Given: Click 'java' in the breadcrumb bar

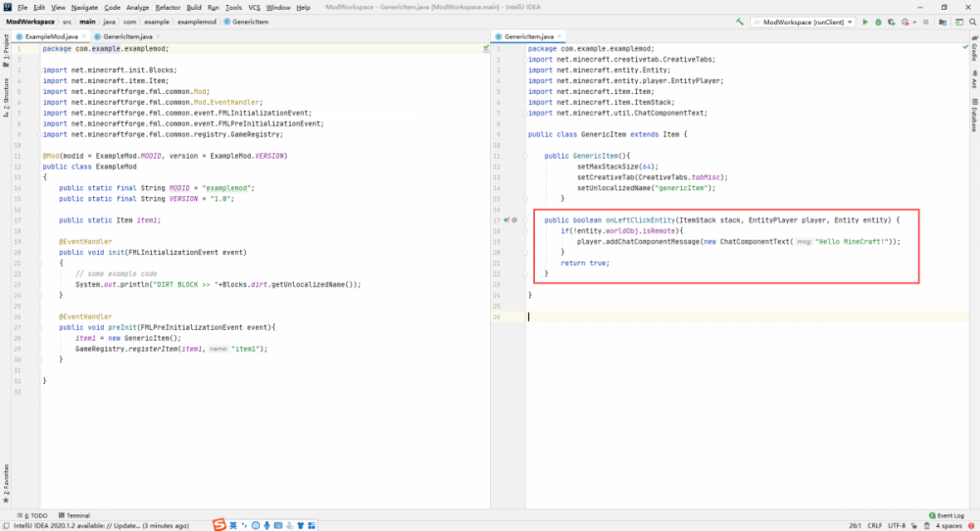Looking at the screenshot, I should pos(110,22).
